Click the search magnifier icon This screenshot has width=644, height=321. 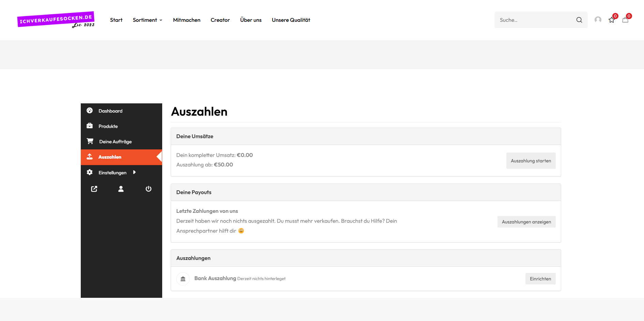pyautogui.click(x=579, y=20)
